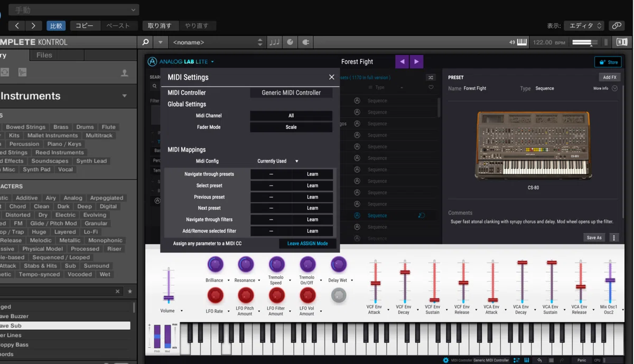This screenshot has width=634, height=364.
Task: Click the MIDI keyboard icon beside 49
Action: [x=522, y=42]
